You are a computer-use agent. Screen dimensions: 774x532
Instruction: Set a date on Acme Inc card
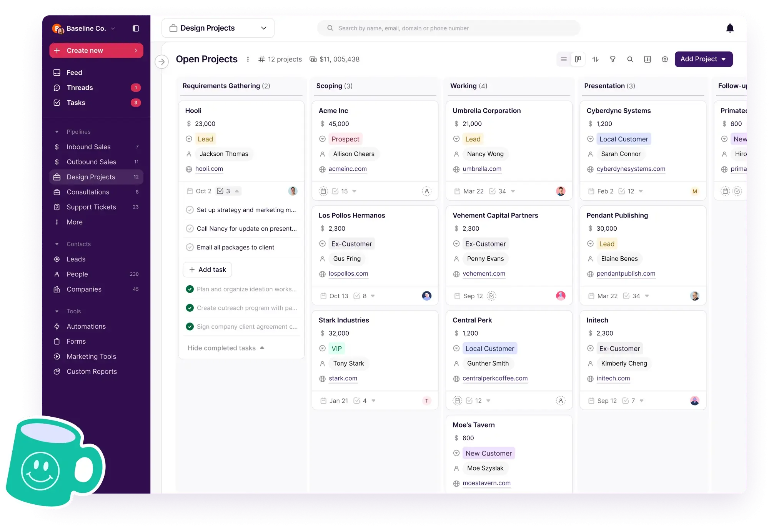point(323,191)
